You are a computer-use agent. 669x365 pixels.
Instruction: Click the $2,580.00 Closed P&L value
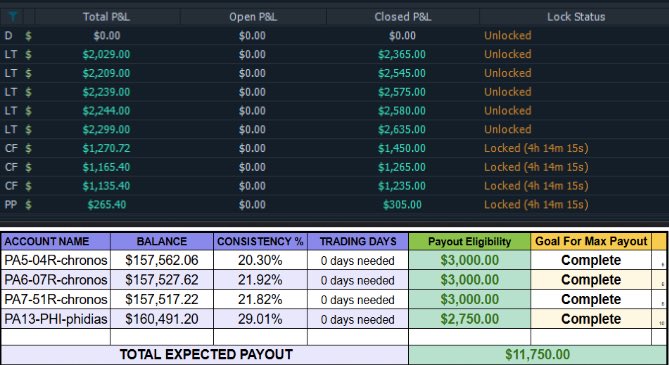402,111
